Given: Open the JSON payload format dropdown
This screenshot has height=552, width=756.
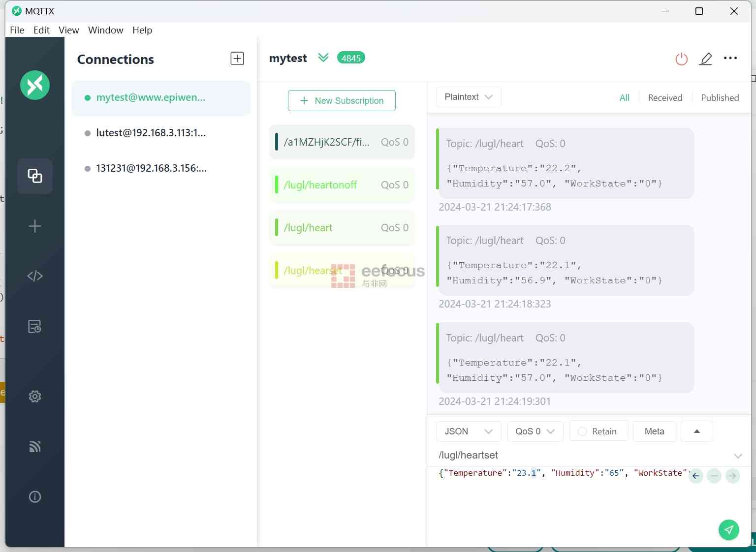Looking at the screenshot, I should [469, 431].
